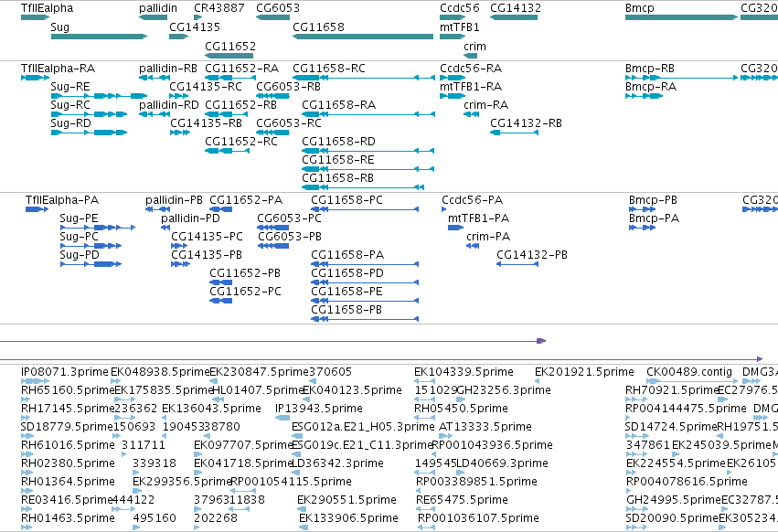Screen dimensions: 778x532
Task: Click EST EK201921.5prime
Action: pyautogui.click(x=537, y=381)
